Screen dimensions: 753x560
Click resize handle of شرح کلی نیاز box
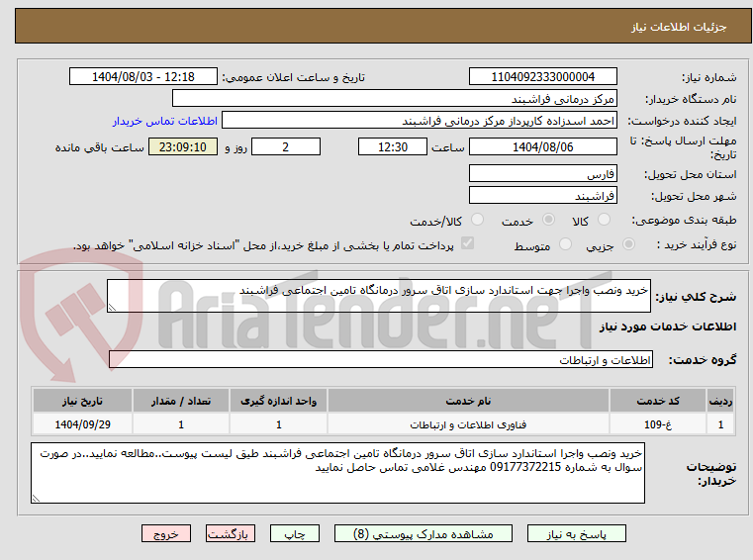pos(113,308)
